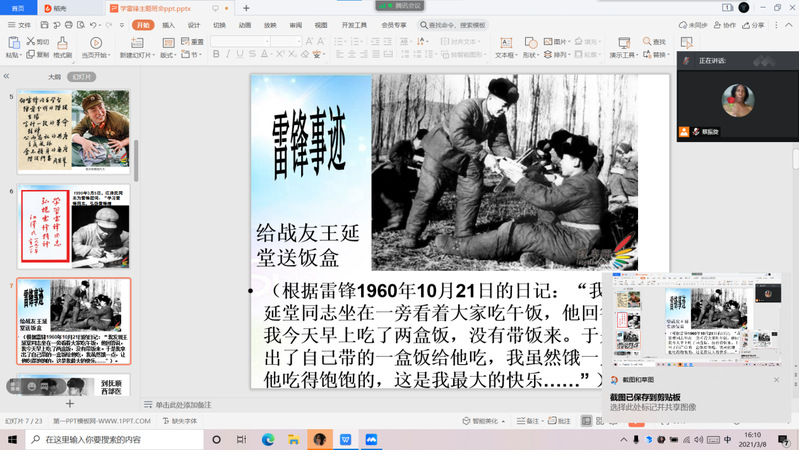Toggle Italic formatting
Screen dimensions: 799x450
click(x=228, y=54)
